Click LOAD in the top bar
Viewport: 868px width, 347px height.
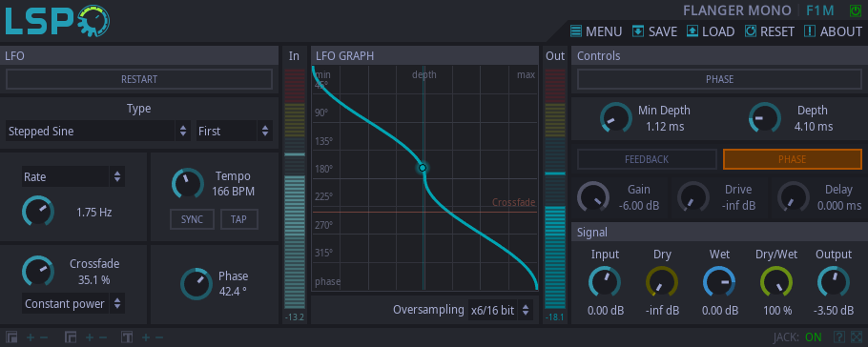point(711,31)
